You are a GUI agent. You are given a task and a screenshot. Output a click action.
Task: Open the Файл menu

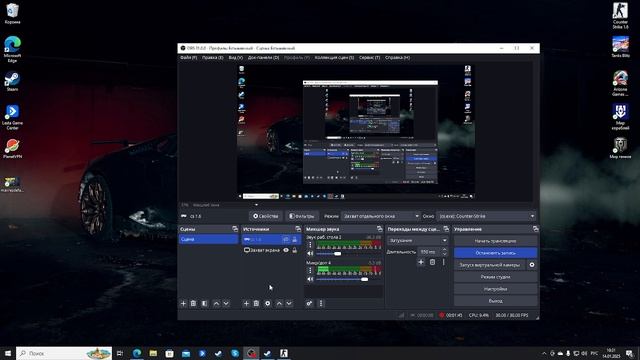point(189,58)
